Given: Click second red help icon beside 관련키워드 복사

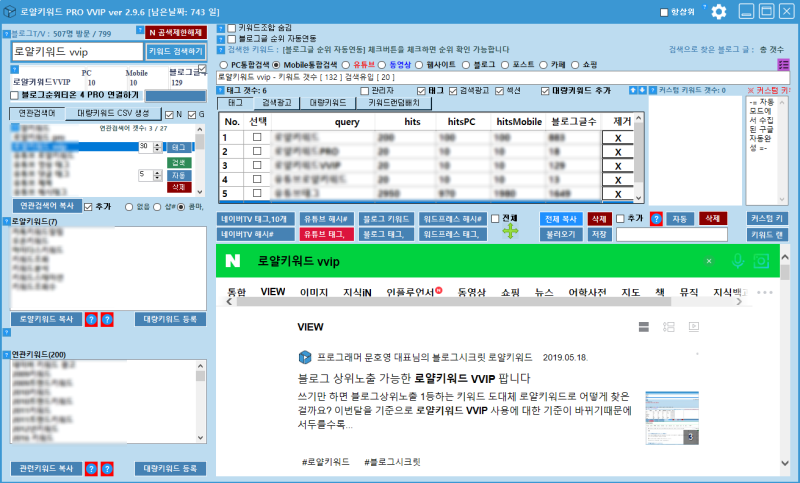Looking at the screenshot, I should point(107,469).
